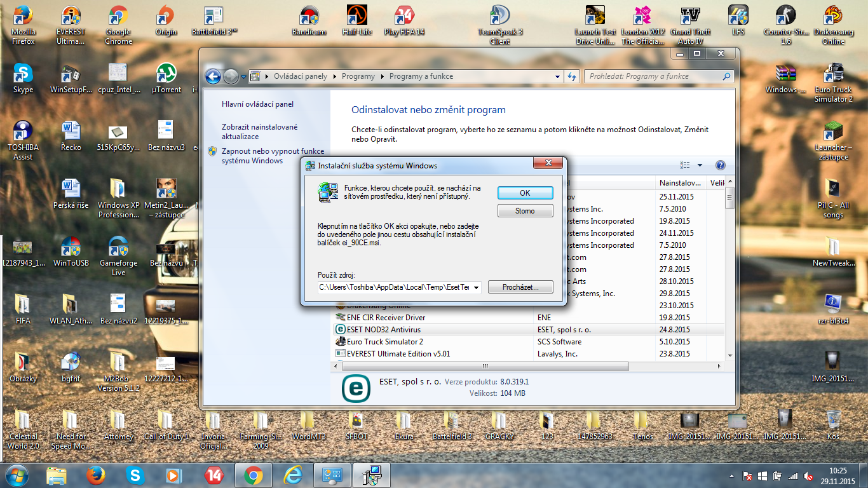Click the Programy breadcrumb segment

pyautogui.click(x=358, y=76)
